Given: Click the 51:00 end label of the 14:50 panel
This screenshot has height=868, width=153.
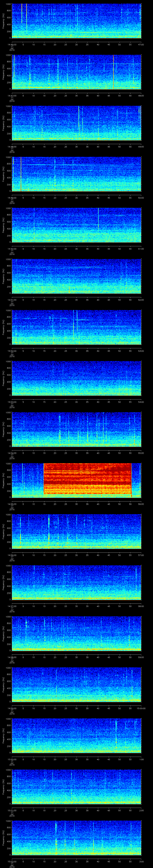Looking at the screenshot, I should coord(141,249).
